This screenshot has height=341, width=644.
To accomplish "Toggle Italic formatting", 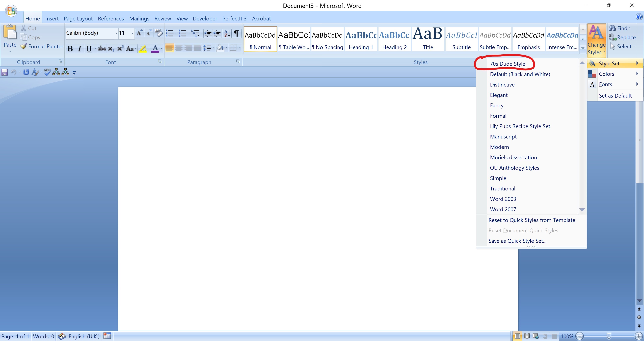I will pyautogui.click(x=79, y=48).
